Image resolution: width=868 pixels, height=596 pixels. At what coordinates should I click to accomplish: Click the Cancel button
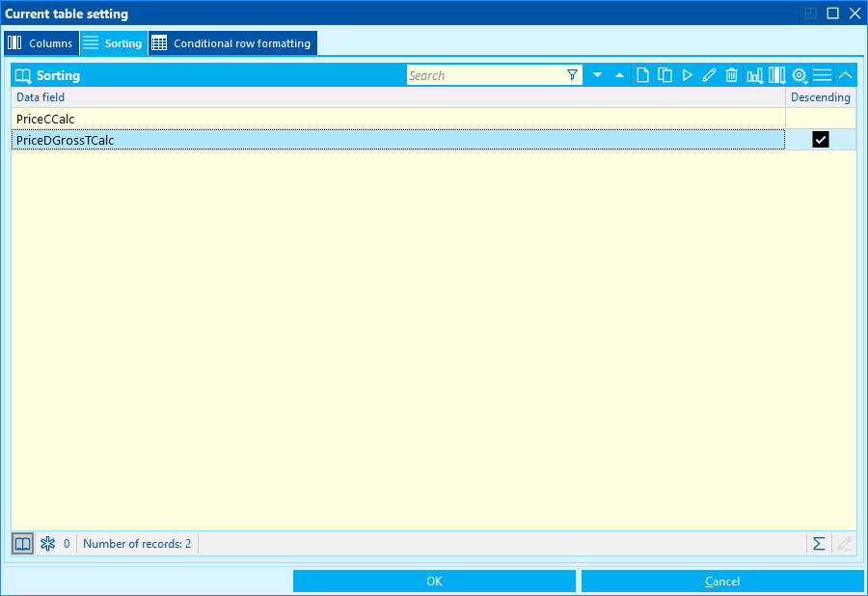(x=721, y=582)
